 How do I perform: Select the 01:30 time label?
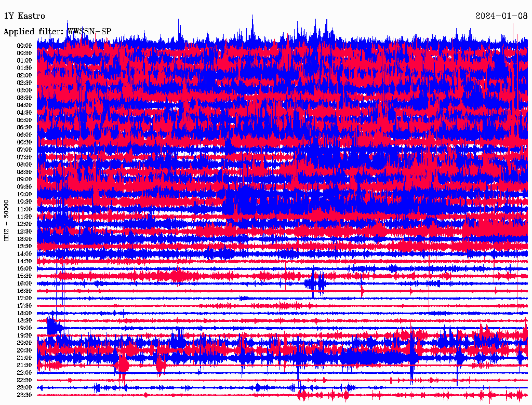pyautogui.click(x=24, y=68)
